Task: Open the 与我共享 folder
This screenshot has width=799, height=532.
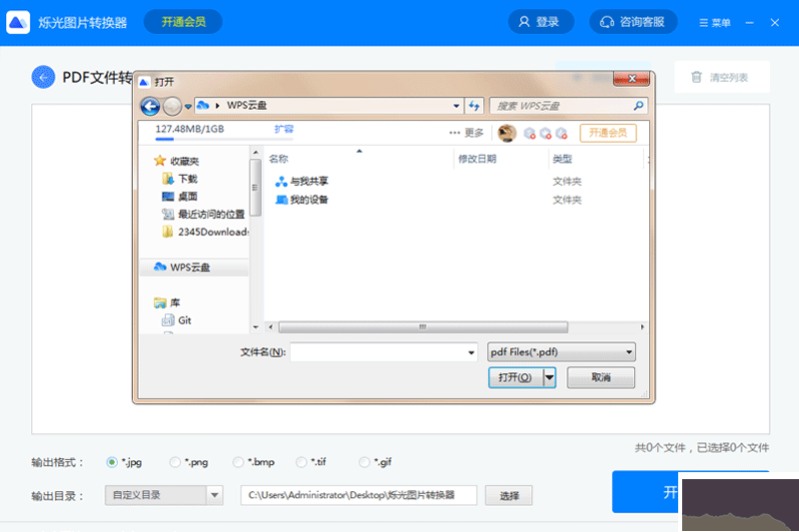Action: tap(302, 182)
